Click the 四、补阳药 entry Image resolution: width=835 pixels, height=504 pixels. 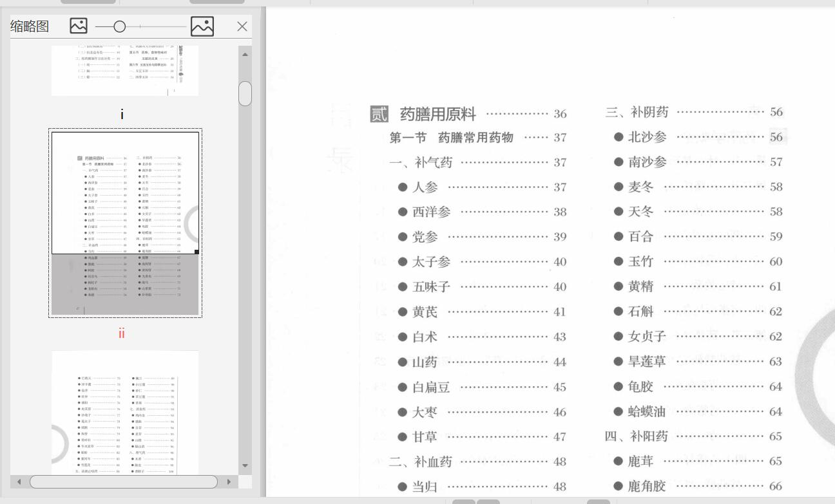pos(694,436)
